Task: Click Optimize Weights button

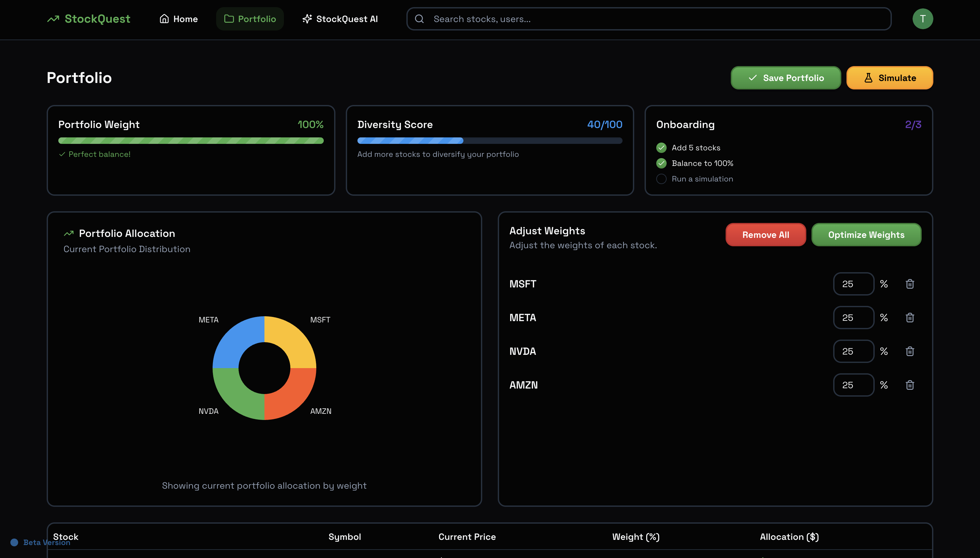Action: [866, 235]
